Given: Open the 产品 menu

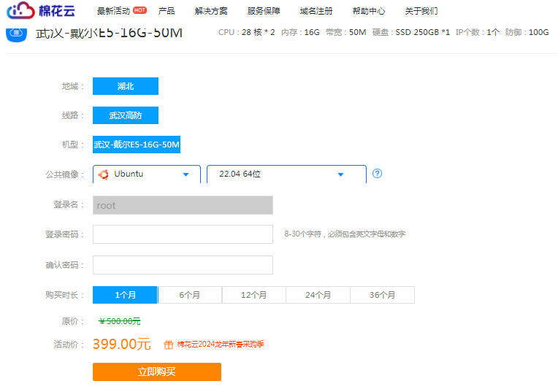Looking at the screenshot, I should click(167, 11).
